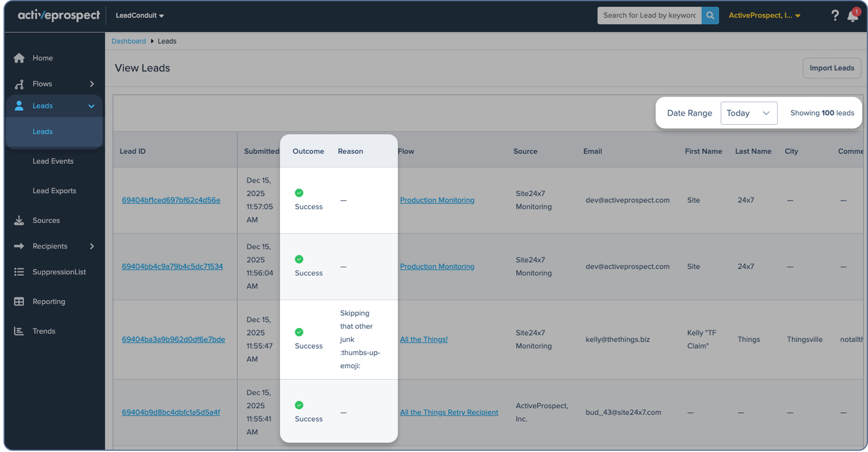The width and height of the screenshot is (868, 452).
Task: Click the Leads breadcrumb text
Action: (167, 41)
